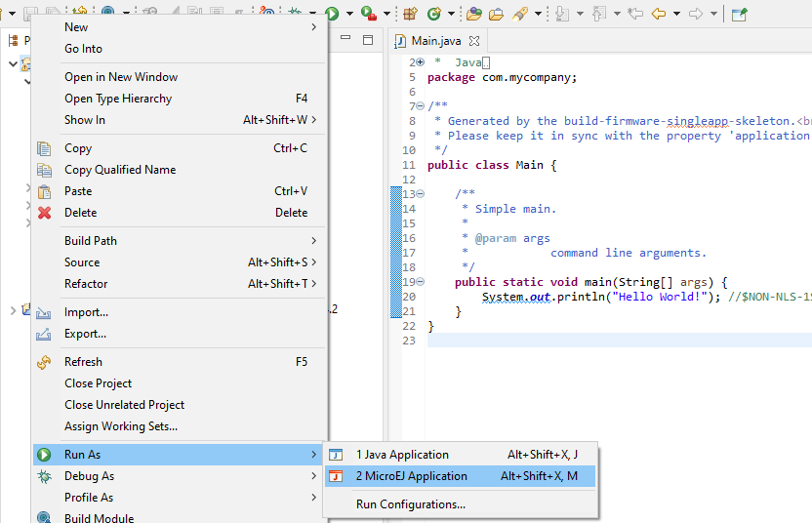This screenshot has width=812, height=523.
Task: Expand the folded header comment at line 2
Action: [x=420, y=62]
